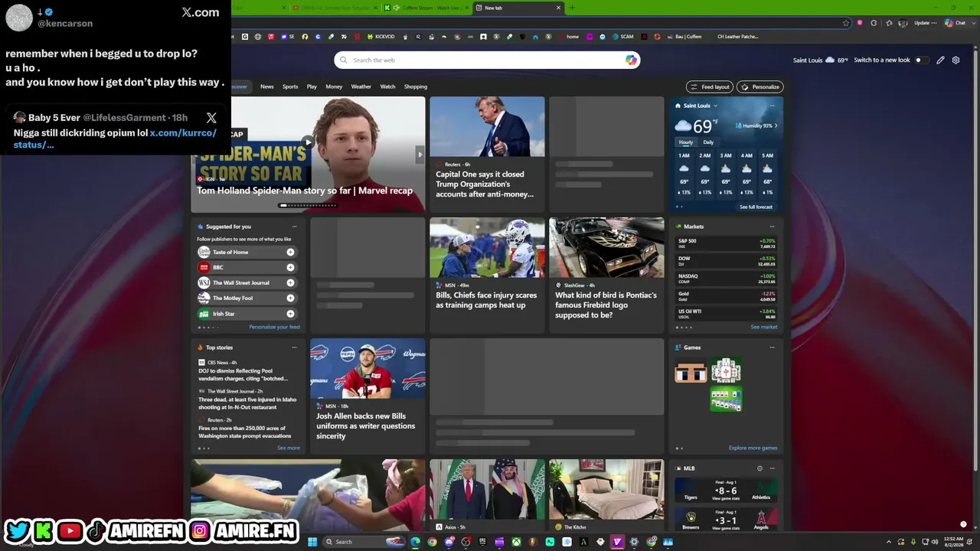Toggle 'Switch to a new look' switch

click(x=921, y=60)
